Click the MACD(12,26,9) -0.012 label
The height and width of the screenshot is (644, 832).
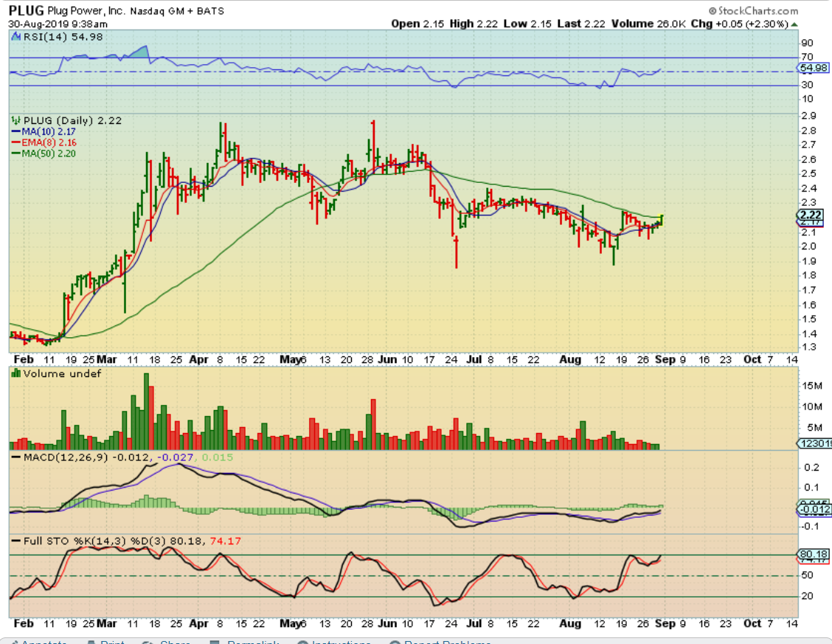pos(86,457)
